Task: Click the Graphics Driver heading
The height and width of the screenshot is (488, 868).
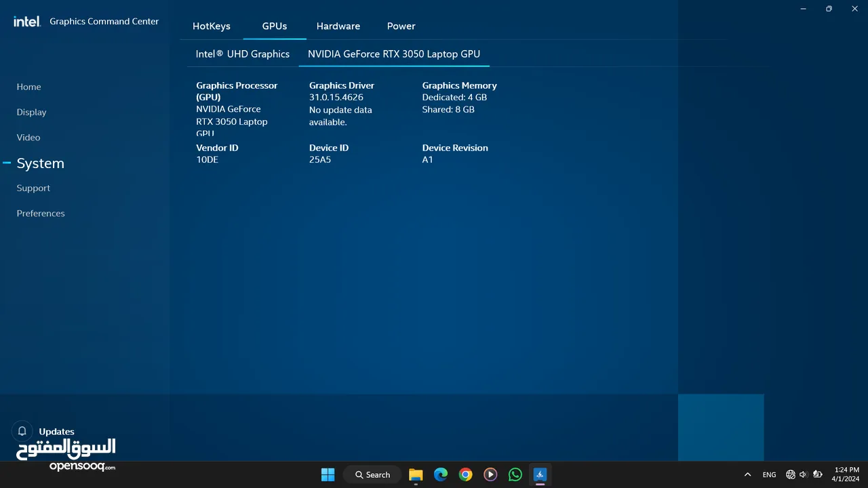Action: pos(342,85)
